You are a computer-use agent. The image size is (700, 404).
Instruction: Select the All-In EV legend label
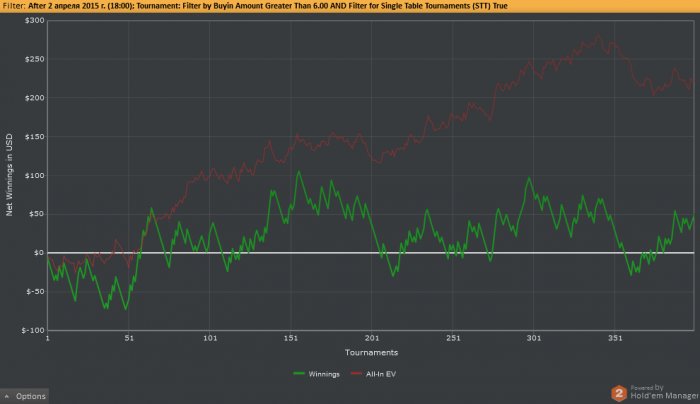(381, 374)
